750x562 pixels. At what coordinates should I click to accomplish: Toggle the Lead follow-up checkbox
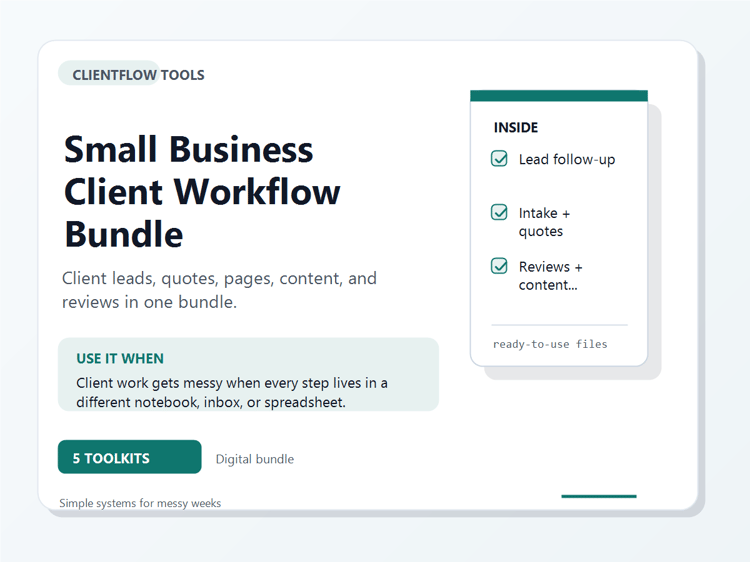tap(499, 158)
